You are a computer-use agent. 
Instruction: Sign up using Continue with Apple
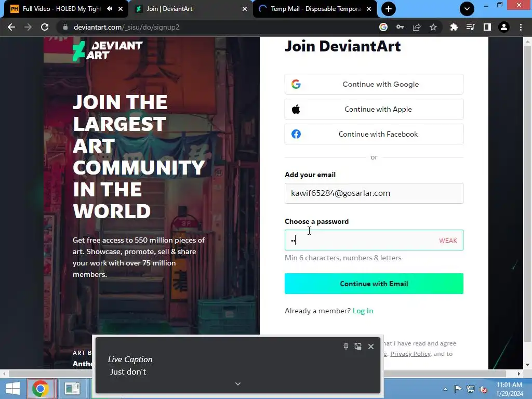click(x=374, y=109)
